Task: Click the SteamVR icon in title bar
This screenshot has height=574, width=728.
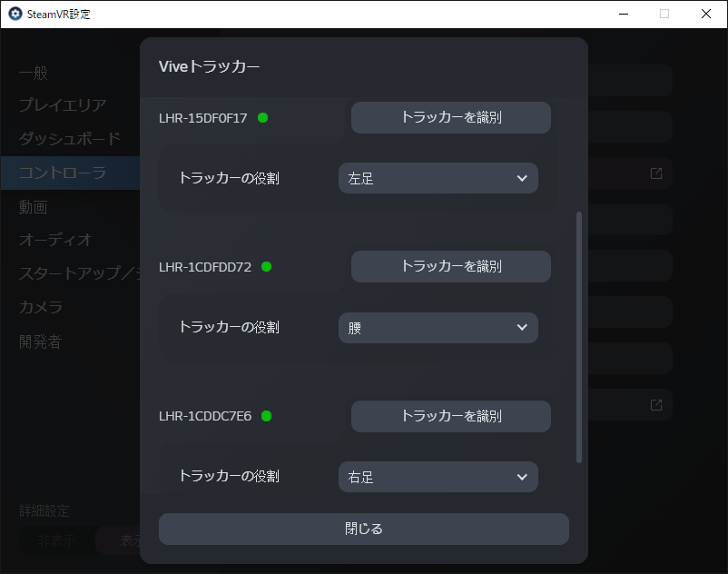Action: [x=15, y=14]
